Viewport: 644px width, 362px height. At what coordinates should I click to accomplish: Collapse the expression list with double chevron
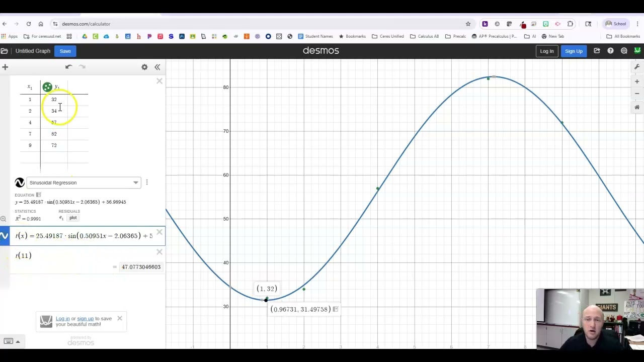[x=157, y=67]
